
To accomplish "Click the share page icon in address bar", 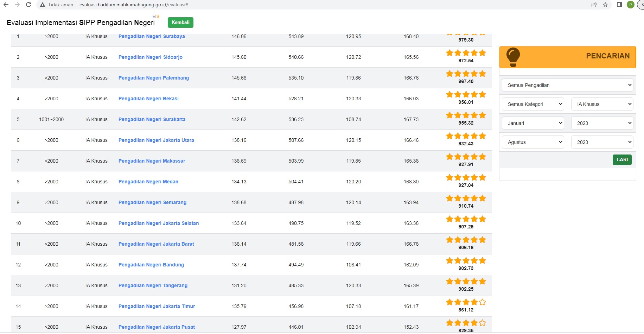I will tap(594, 5).
